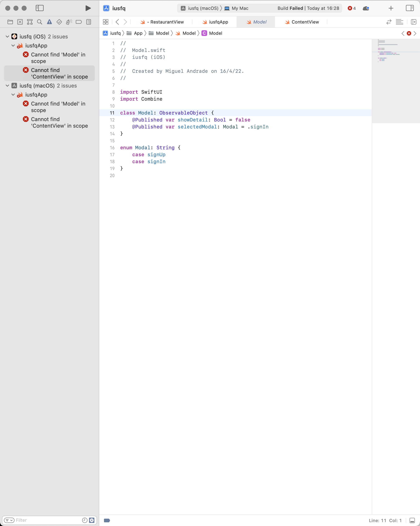
Task: Open the related items grid icon
Action: click(x=106, y=22)
